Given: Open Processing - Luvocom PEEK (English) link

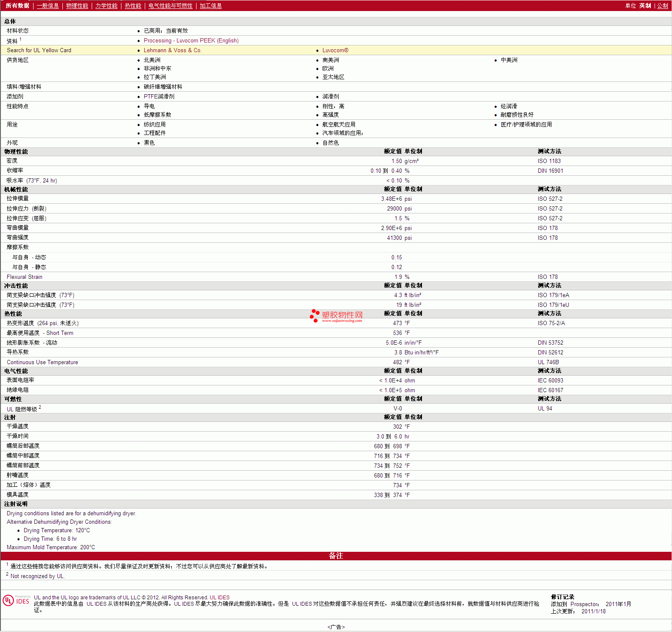Looking at the screenshot, I should (191, 41).
